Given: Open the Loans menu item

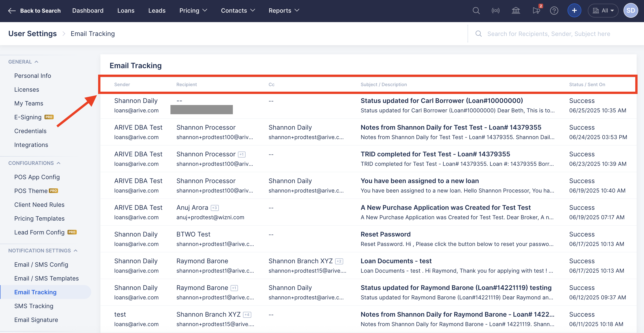Looking at the screenshot, I should (126, 11).
